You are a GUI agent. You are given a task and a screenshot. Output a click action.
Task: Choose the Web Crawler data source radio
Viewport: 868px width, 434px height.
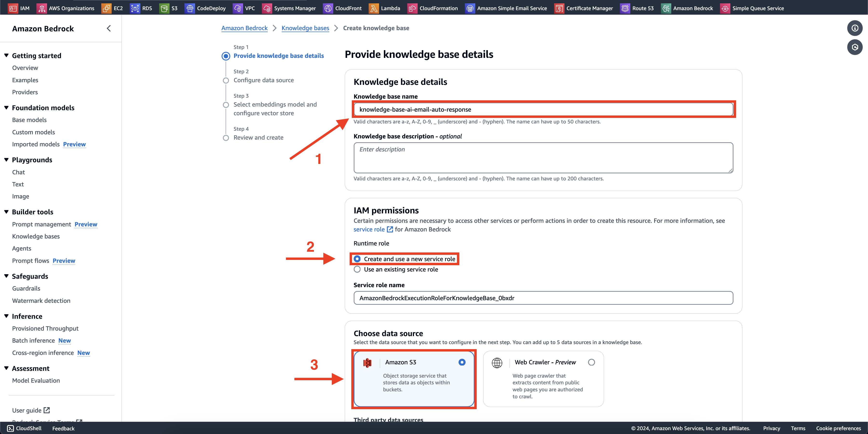click(591, 362)
